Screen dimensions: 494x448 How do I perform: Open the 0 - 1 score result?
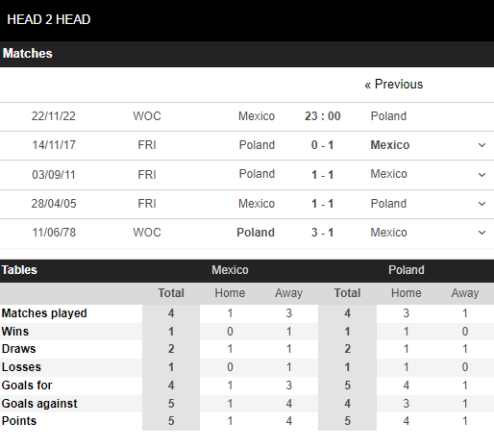[x=323, y=145]
